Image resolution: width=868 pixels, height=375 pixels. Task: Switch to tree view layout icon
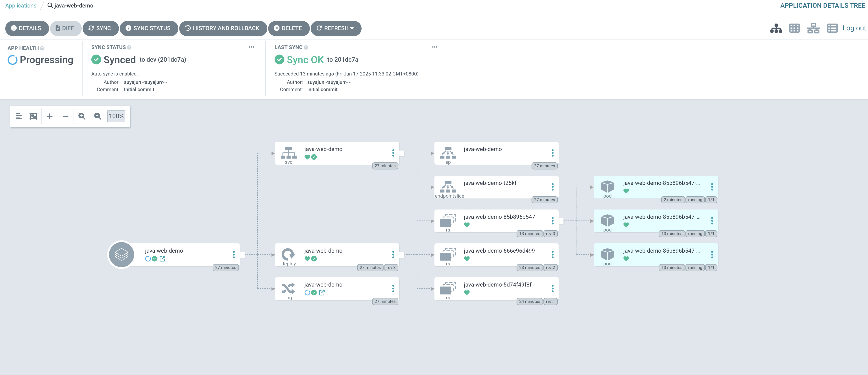click(776, 28)
